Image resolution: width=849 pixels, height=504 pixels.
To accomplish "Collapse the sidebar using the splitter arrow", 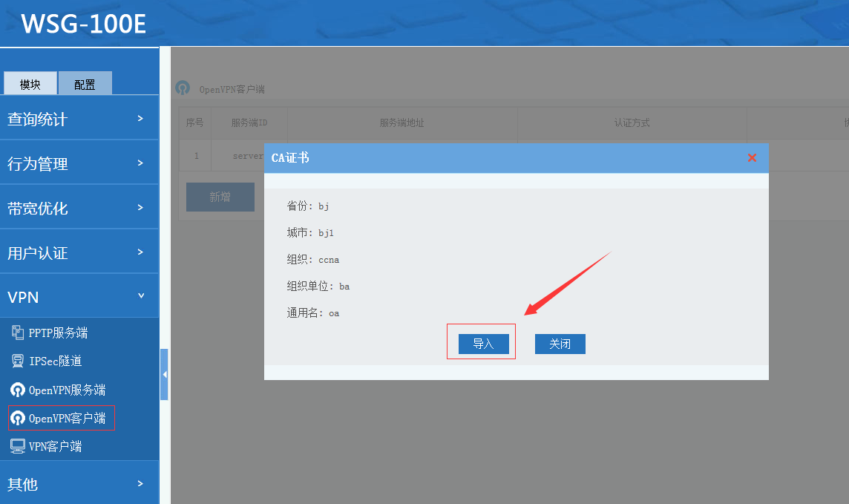I will (x=164, y=375).
